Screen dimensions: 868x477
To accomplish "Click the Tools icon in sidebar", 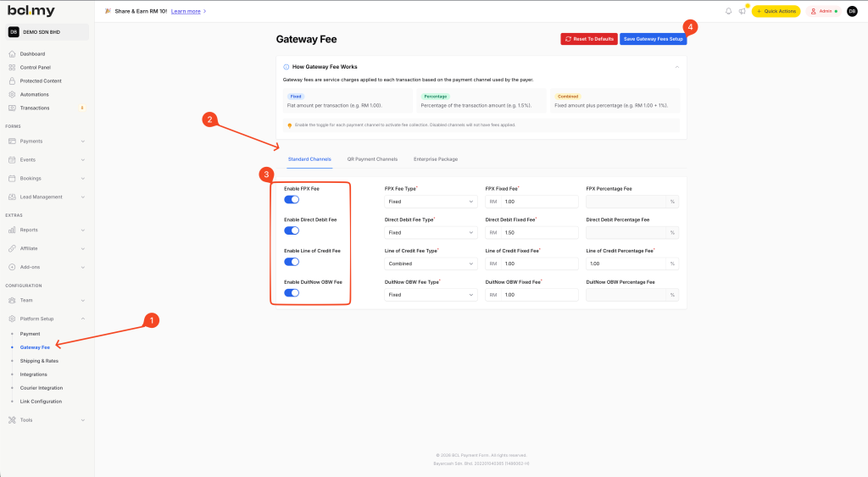I will point(12,420).
